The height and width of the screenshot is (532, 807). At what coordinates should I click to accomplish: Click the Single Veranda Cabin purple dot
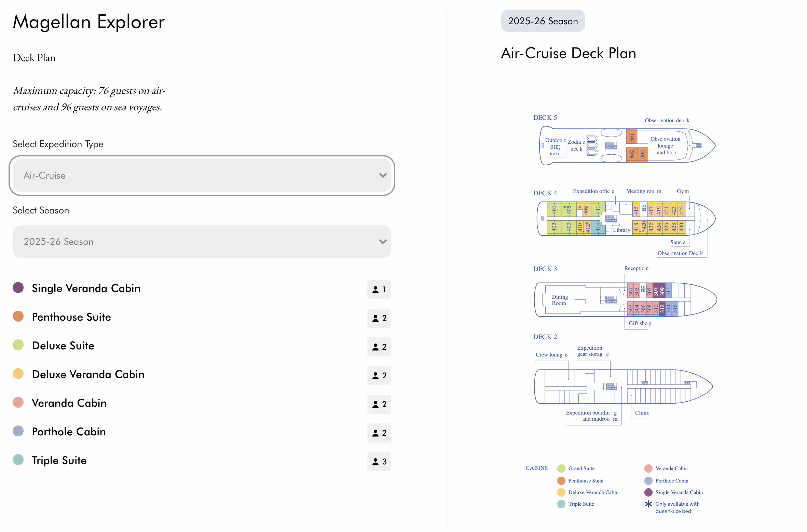pos(18,288)
